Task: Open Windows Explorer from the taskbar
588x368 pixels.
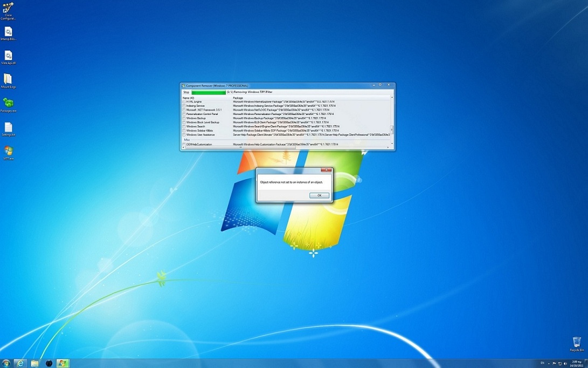Action: click(x=34, y=363)
